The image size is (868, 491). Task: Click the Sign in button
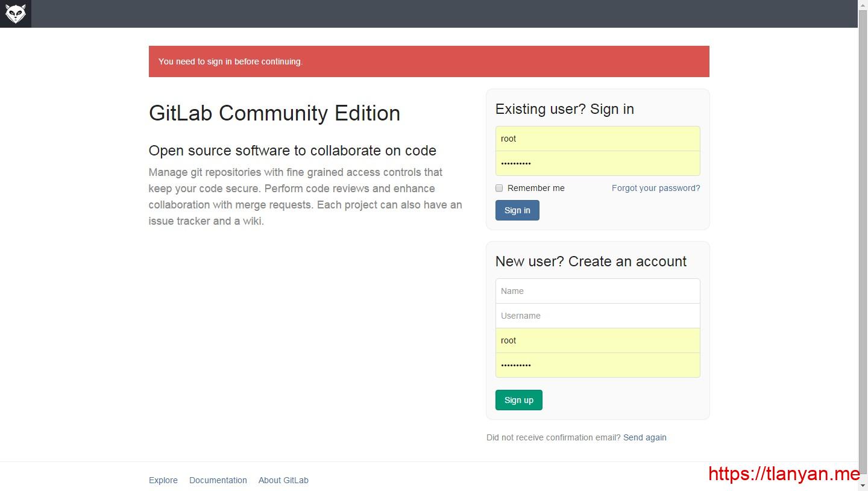pyautogui.click(x=517, y=210)
